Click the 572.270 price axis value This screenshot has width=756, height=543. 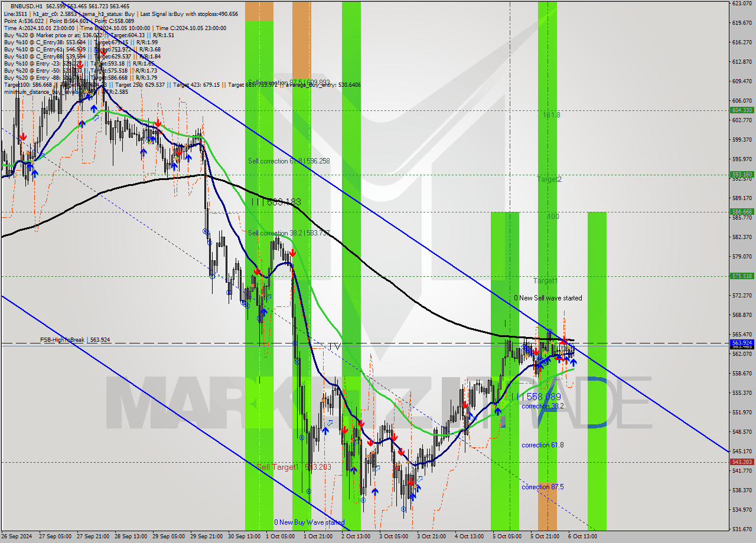(742, 296)
